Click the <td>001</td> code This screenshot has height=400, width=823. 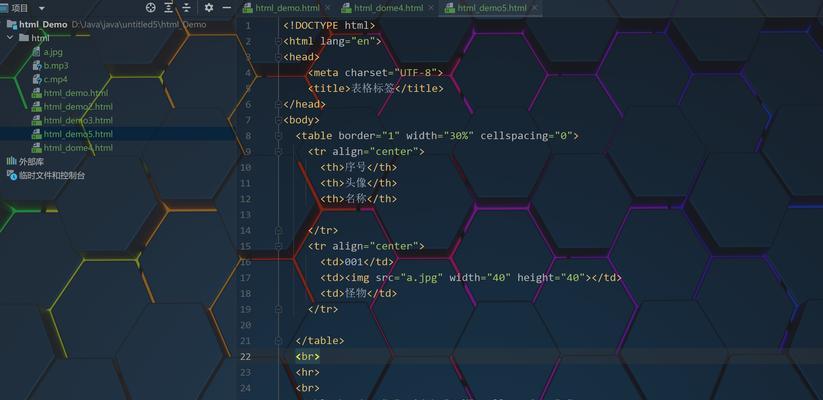click(357, 261)
